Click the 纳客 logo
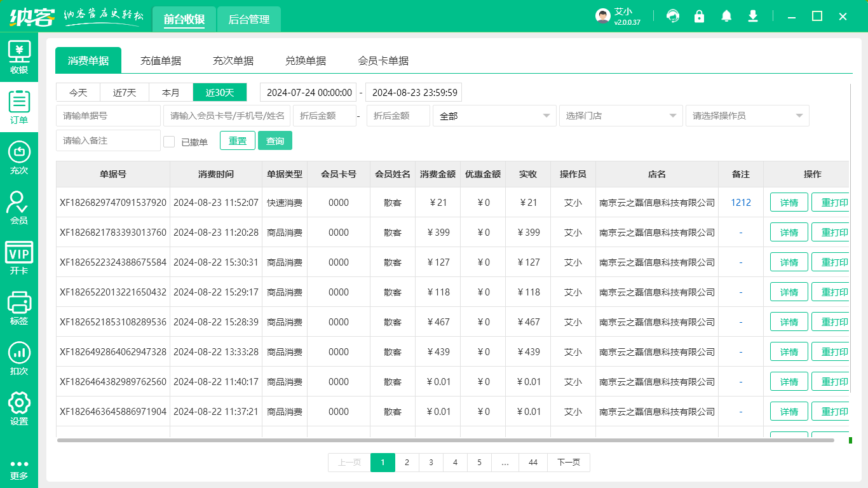This screenshot has height=488, width=868. tap(32, 17)
